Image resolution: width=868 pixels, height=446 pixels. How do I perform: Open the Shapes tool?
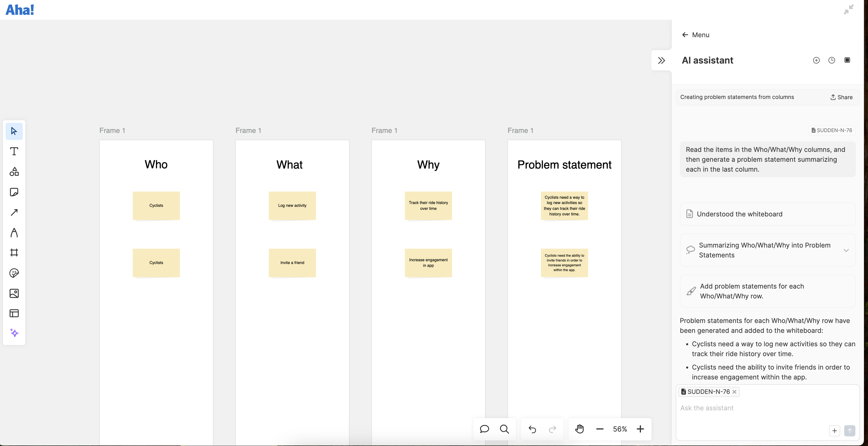click(x=14, y=172)
